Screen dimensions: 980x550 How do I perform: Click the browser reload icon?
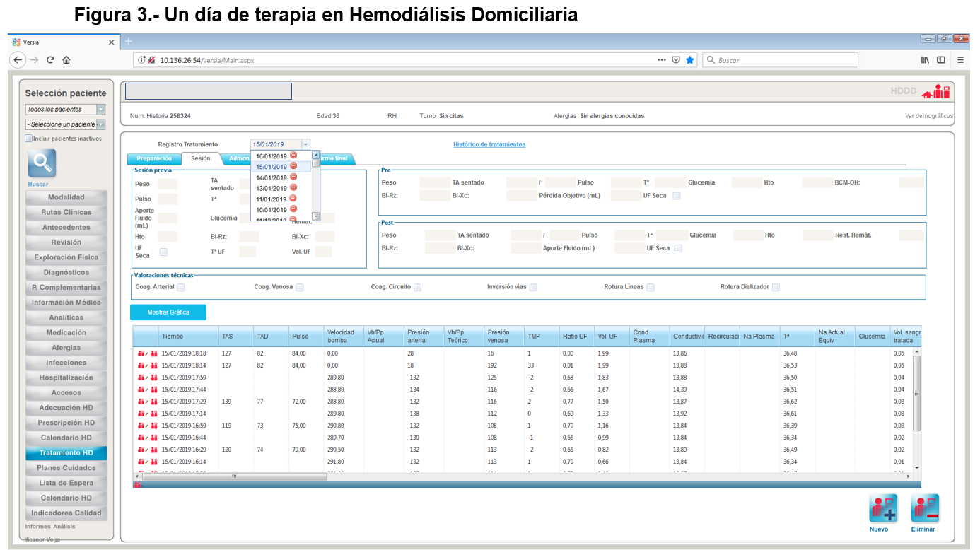pos(50,60)
